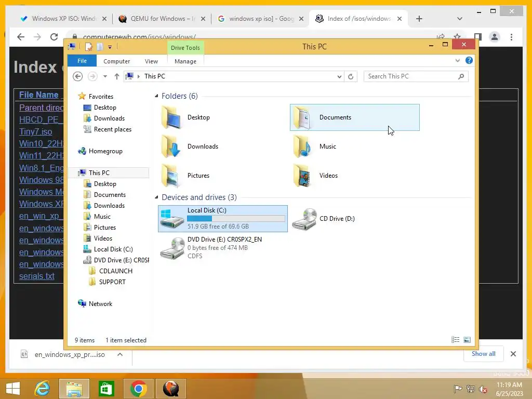This screenshot has height=399, width=532.
Task: Click Local Disk (C:) capacity bar
Action: pyautogui.click(x=236, y=219)
